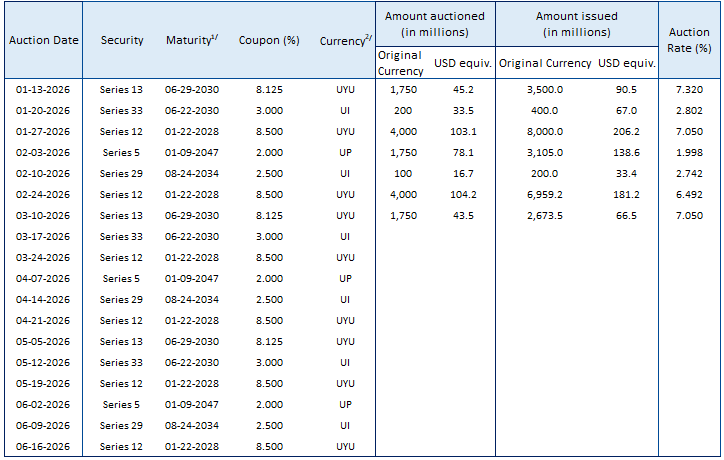Select the 6,959.2 amount issued cell

click(x=543, y=194)
